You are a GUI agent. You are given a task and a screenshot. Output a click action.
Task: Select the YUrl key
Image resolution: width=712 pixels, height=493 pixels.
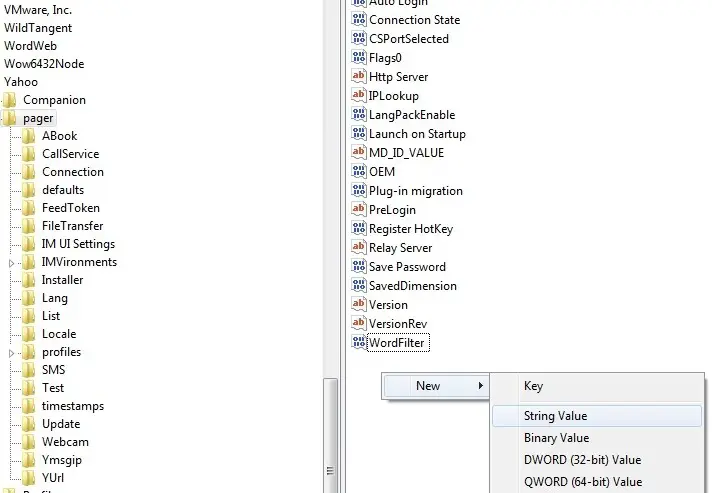click(x=53, y=478)
